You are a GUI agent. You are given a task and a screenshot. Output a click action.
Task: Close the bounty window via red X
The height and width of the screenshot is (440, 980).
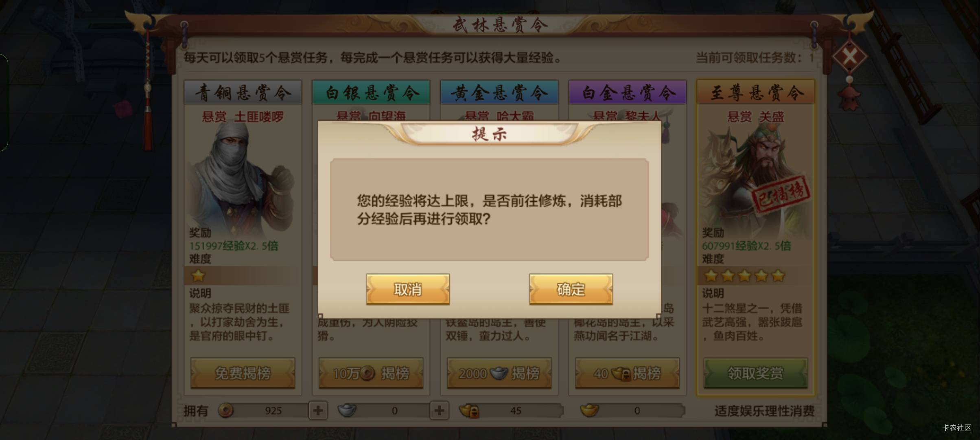850,56
